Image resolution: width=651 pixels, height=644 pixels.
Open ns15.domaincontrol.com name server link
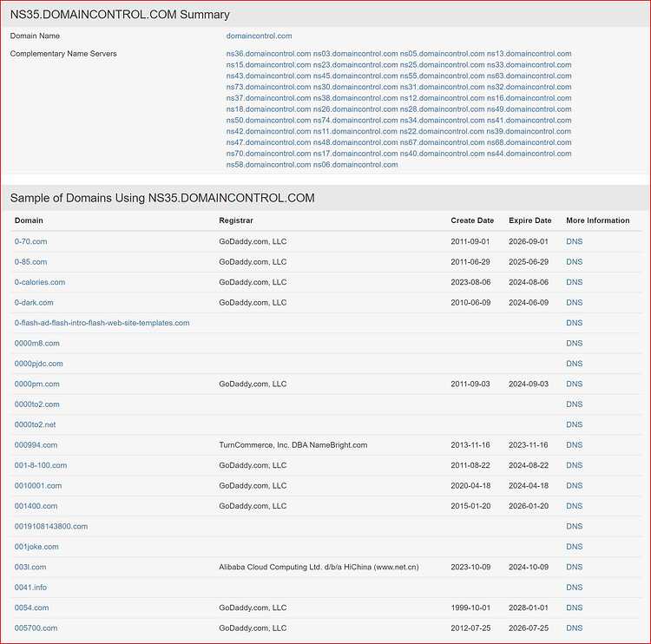pyautogui.click(x=268, y=65)
